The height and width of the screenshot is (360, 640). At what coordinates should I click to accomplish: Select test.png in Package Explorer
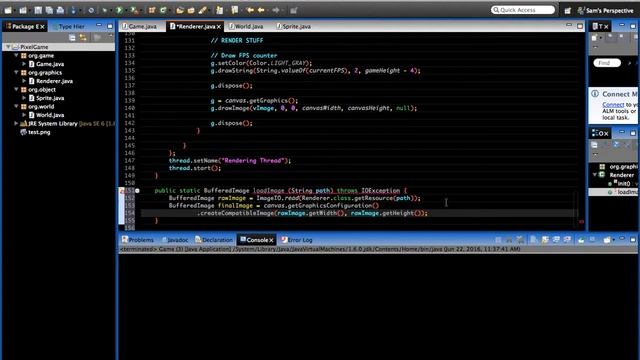[x=36, y=132]
